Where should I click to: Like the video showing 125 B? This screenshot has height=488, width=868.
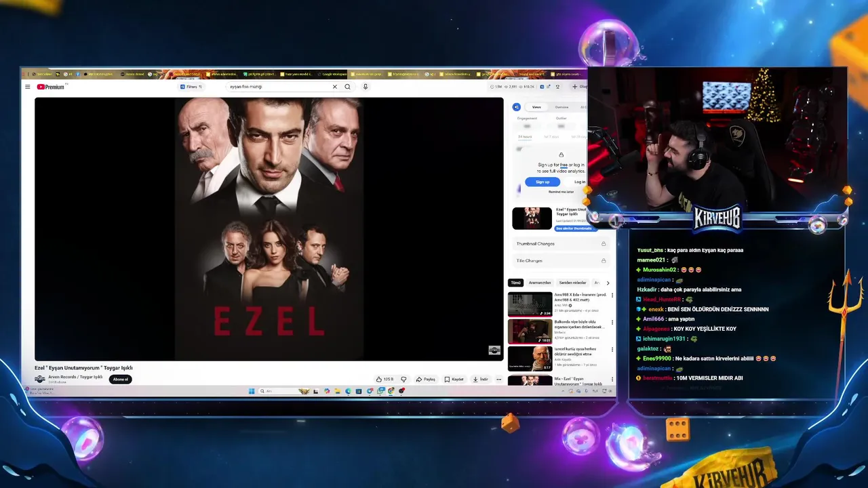click(385, 380)
